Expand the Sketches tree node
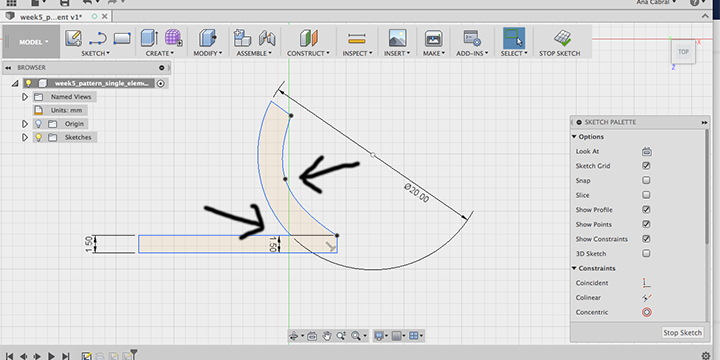 pos(25,137)
